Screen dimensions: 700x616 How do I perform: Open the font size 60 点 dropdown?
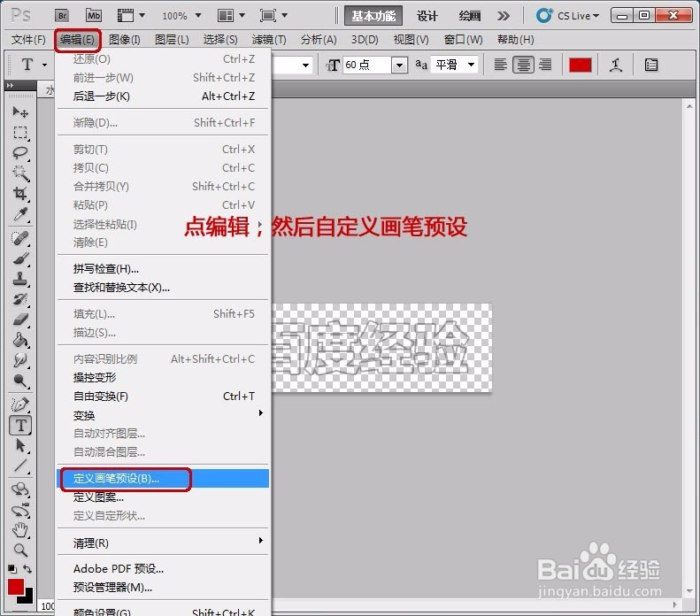coord(399,65)
